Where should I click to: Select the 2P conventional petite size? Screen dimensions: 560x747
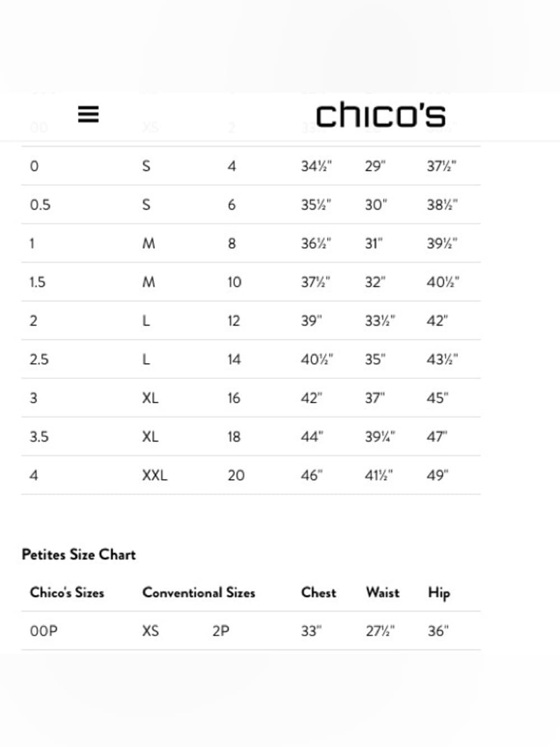pyautogui.click(x=221, y=631)
